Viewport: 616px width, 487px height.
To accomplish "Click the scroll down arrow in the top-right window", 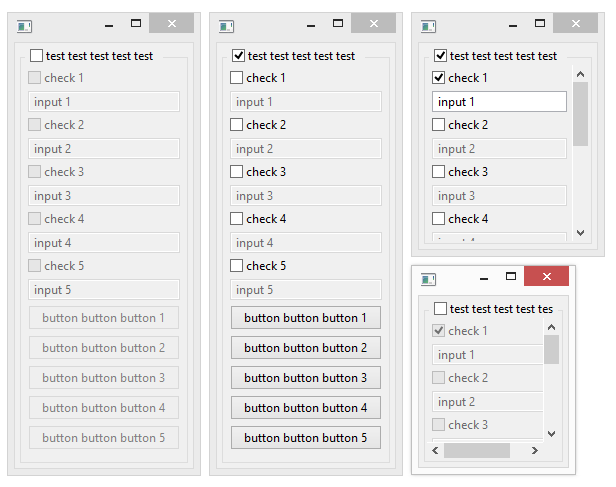I will pos(580,232).
